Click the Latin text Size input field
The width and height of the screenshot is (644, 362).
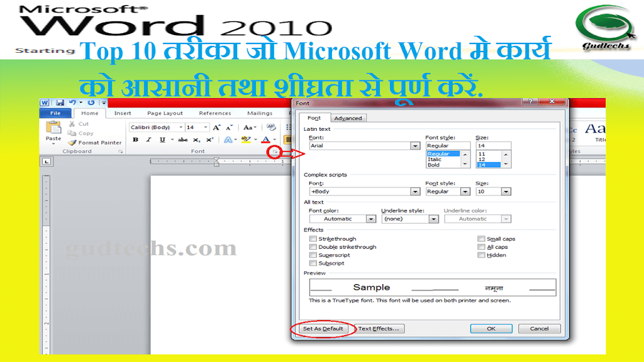tap(493, 146)
